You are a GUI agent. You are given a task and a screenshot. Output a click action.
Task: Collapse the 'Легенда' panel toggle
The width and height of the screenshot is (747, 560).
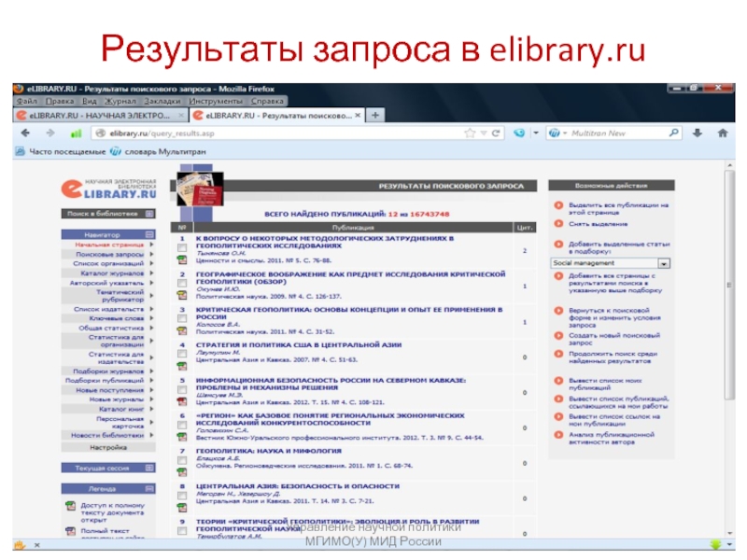coord(149,488)
